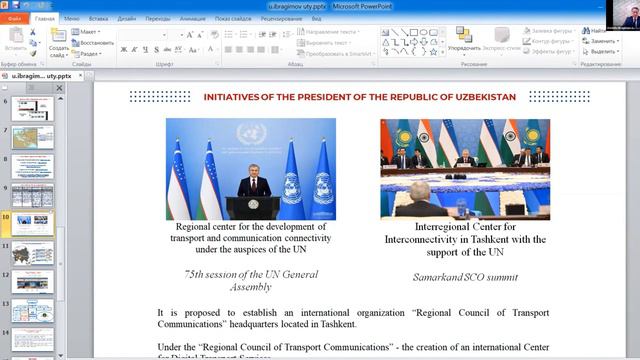The height and width of the screenshot is (360, 640).
Task: Select the triangle shape in gallery
Action: [385, 42]
